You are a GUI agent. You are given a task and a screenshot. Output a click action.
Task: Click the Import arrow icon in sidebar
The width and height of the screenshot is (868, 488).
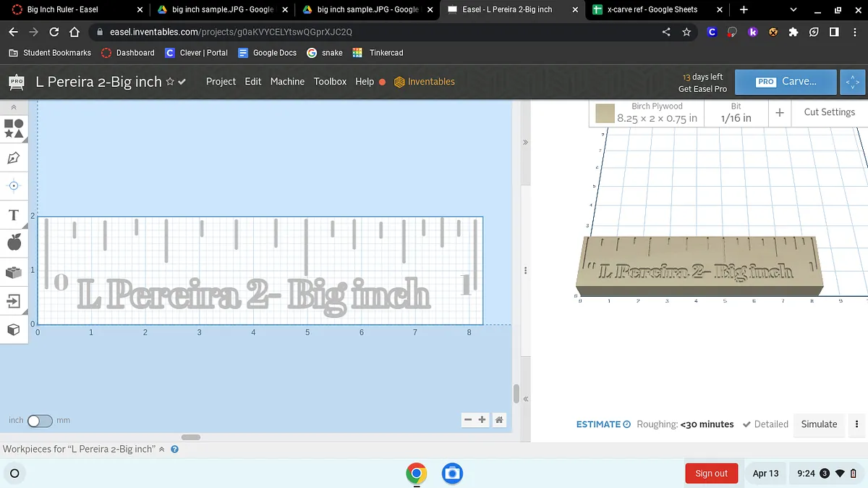pyautogui.click(x=14, y=300)
